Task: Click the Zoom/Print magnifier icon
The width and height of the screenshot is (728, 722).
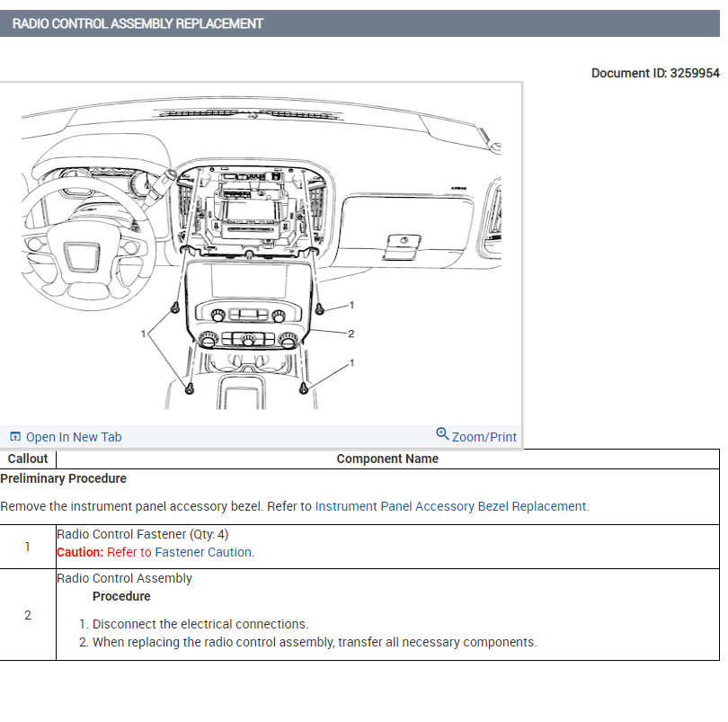Action: tap(442, 434)
